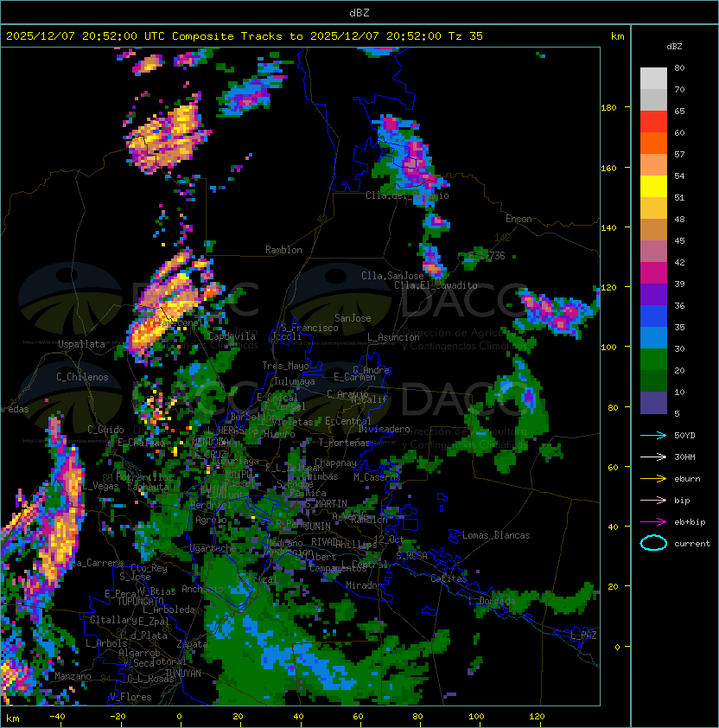Click the Divisadero place label
This screenshot has width=719, height=728.
384,429
